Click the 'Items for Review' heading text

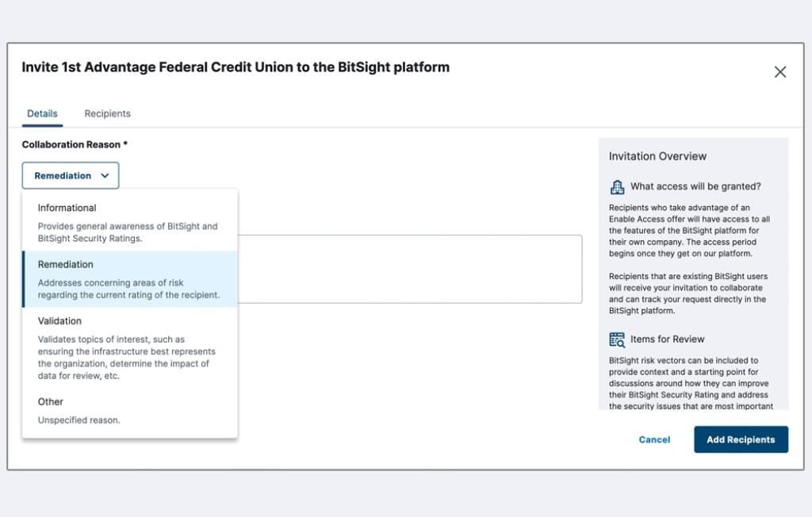(667, 339)
